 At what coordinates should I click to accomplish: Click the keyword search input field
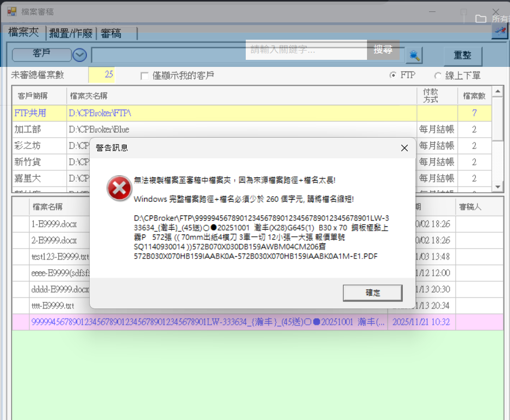[306, 50]
